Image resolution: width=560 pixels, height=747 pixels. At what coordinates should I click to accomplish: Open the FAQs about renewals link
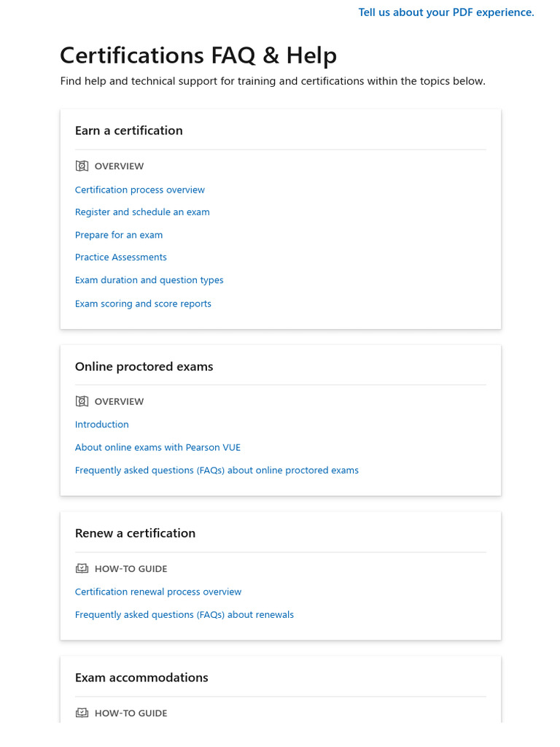[184, 615]
